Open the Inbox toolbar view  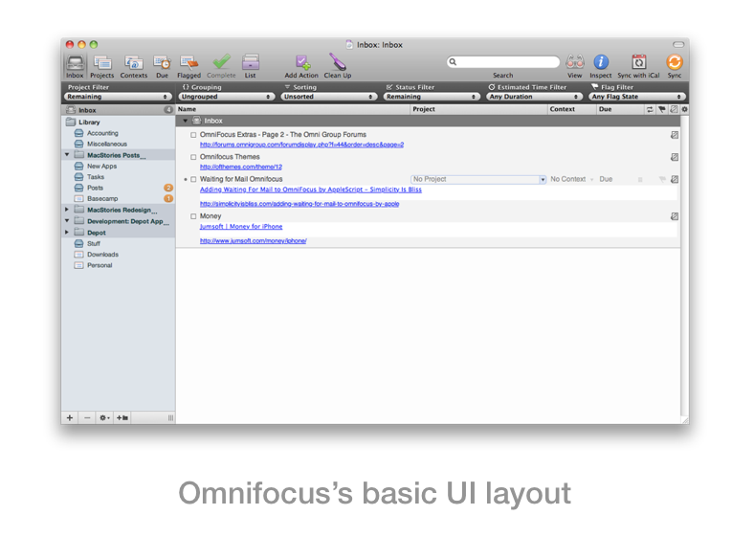(75, 66)
